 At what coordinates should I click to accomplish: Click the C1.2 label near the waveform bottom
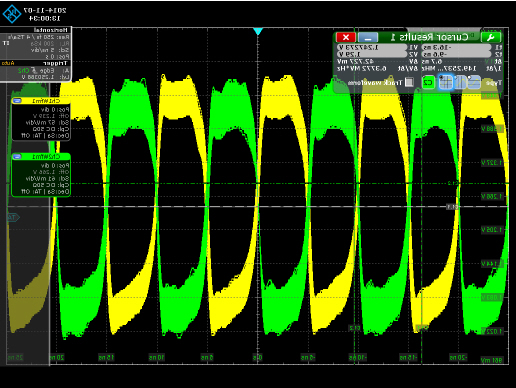pyautogui.click(x=354, y=328)
